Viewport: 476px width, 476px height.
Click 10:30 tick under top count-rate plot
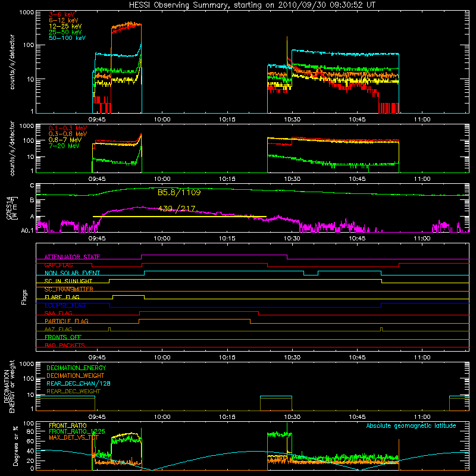pyautogui.click(x=292, y=120)
